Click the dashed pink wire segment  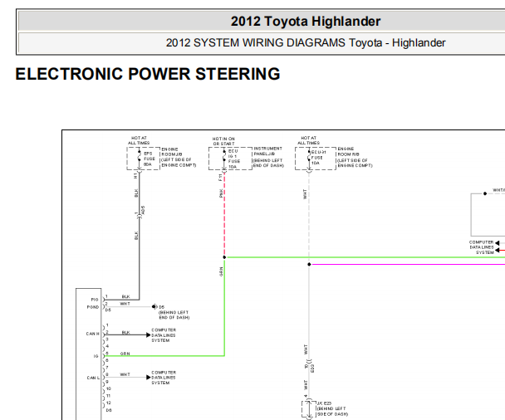pos(224,214)
